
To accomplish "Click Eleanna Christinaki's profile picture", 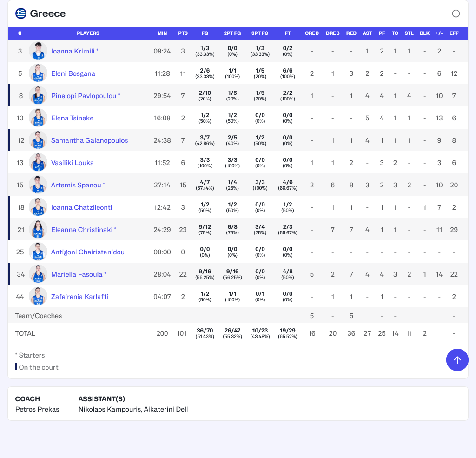I will (38, 230).
